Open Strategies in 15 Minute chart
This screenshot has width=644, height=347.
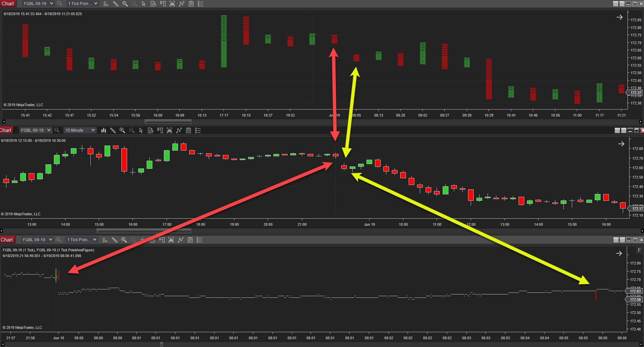click(188, 130)
